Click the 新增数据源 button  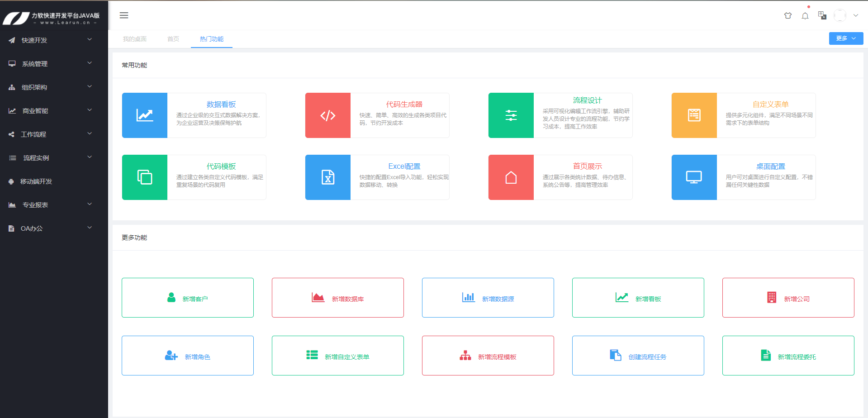pyautogui.click(x=488, y=298)
